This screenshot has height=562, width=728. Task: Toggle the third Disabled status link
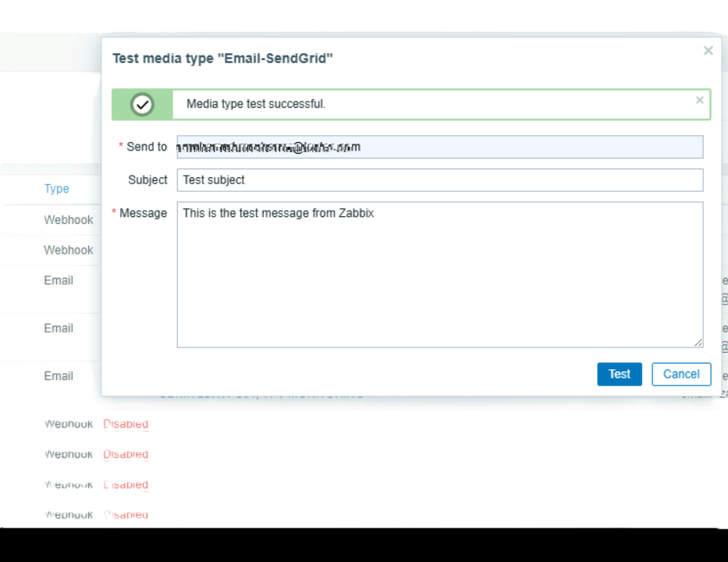pos(126,485)
